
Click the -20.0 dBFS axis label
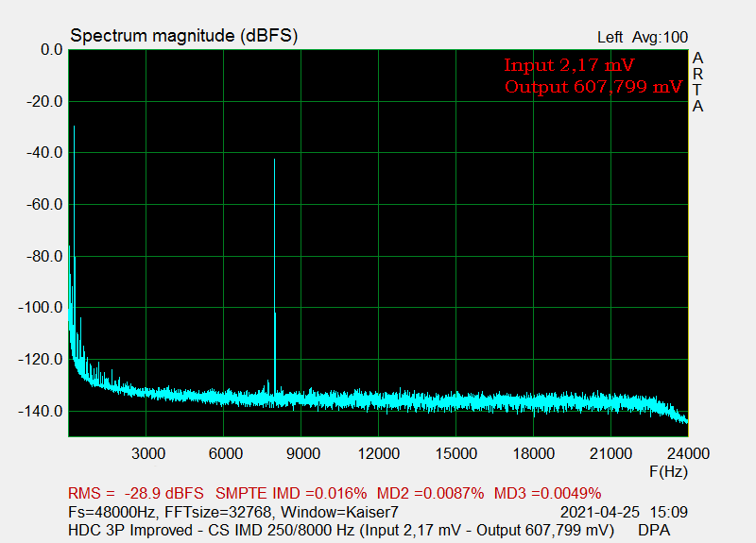click(x=44, y=102)
